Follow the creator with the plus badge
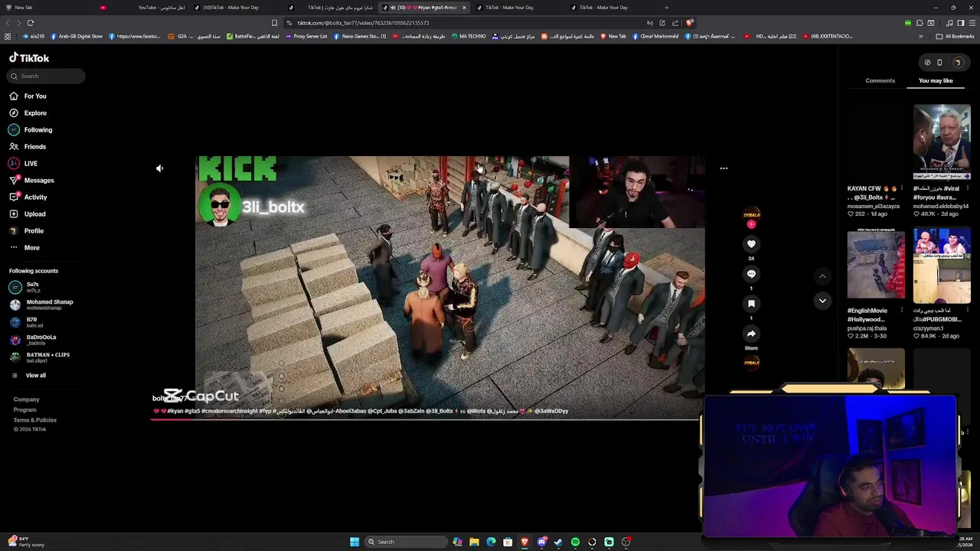 point(751,223)
